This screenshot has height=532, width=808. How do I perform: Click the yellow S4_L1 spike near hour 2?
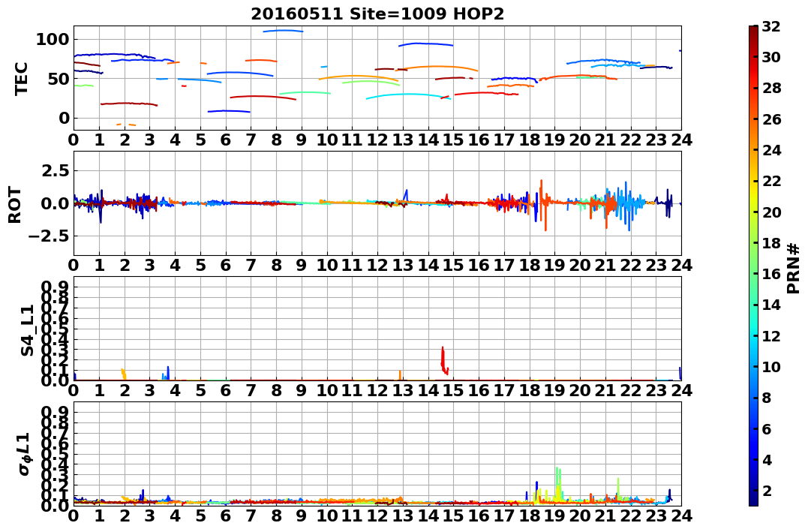[124, 374]
